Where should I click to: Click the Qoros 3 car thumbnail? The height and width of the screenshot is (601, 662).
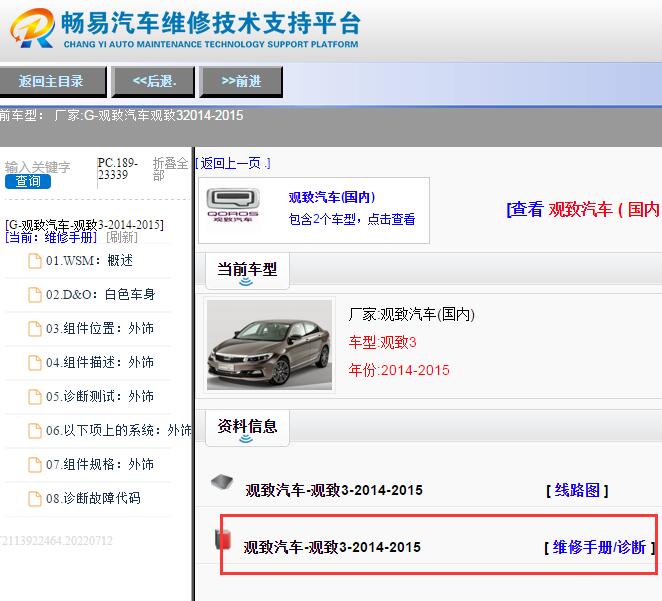(269, 345)
